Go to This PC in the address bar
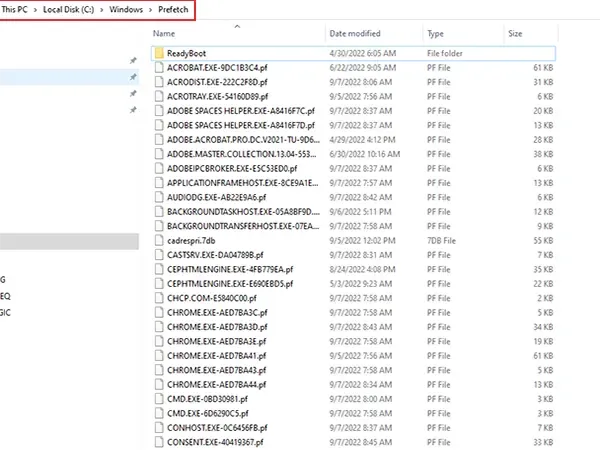This screenshot has height=450, width=600. tap(14, 10)
